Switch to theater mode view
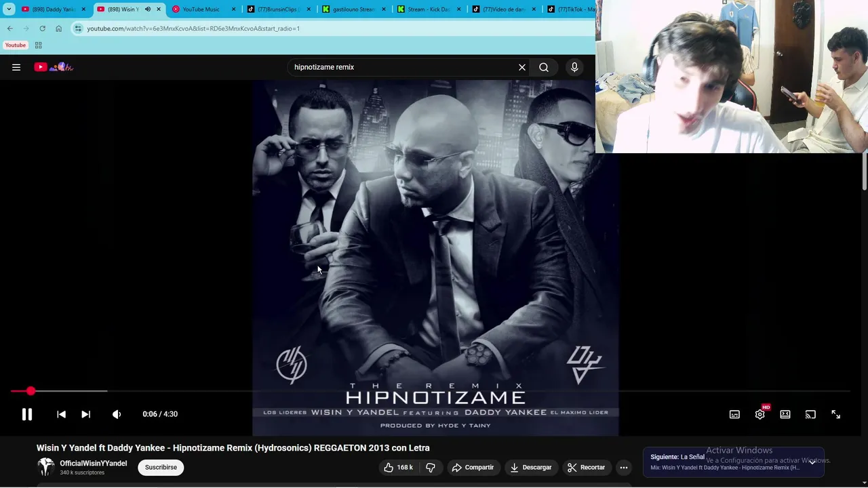Screen dimensions: 868x488 point(785,414)
